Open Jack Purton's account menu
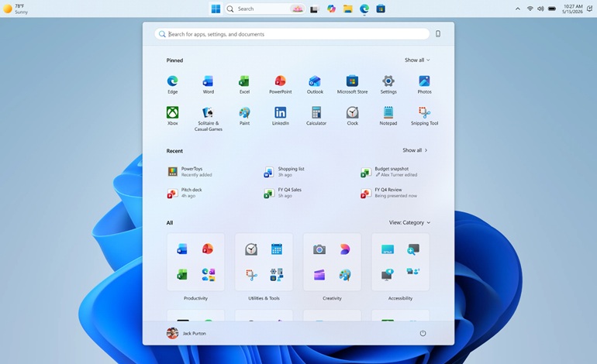The height and width of the screenshot is (364, 597). pos(186,333)
